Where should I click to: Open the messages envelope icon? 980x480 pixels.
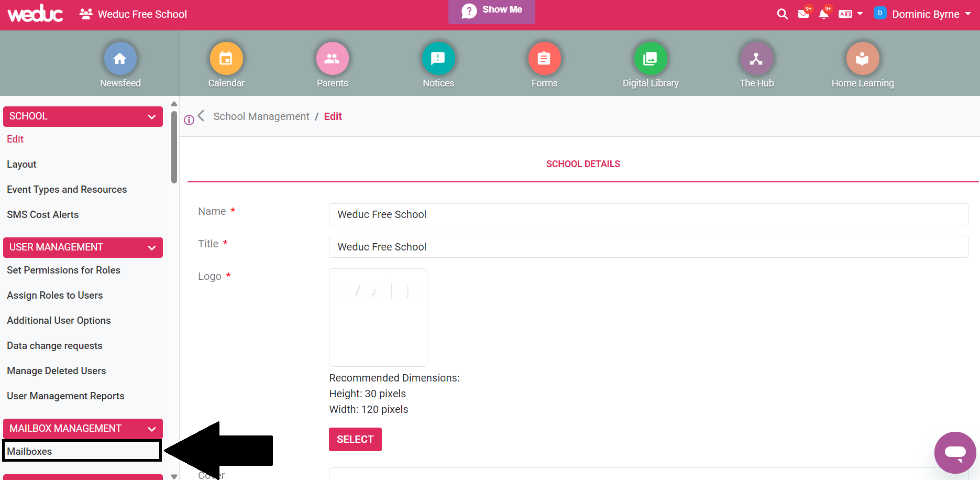[x=803, y=14]
